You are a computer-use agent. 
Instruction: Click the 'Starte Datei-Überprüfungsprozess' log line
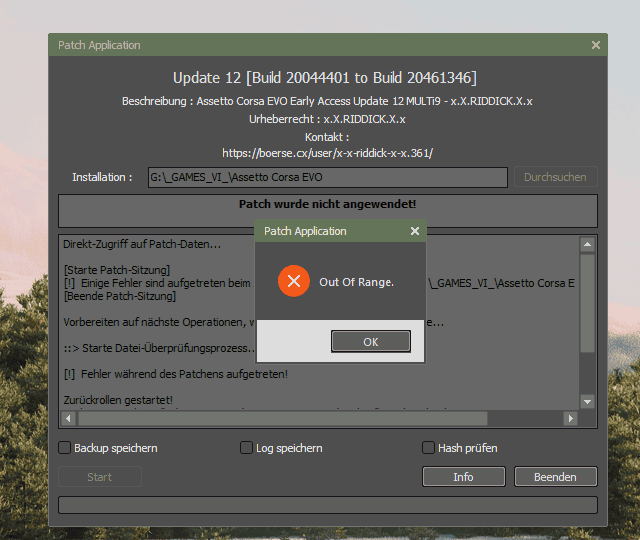[x=160, y=348]
